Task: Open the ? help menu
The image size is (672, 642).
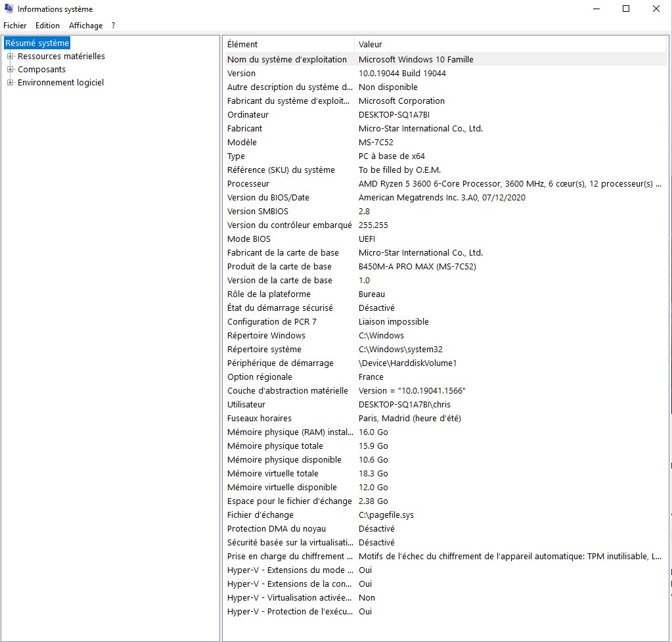Action: [x=113, y=26]
